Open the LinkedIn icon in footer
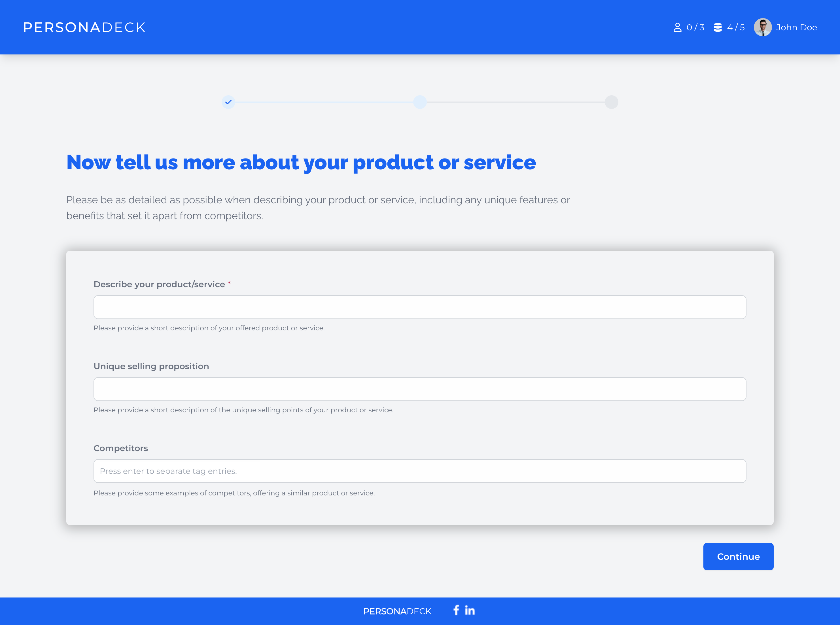Image resolution: width=840 pixels, height=625 pixels. (x=470, y=610)
